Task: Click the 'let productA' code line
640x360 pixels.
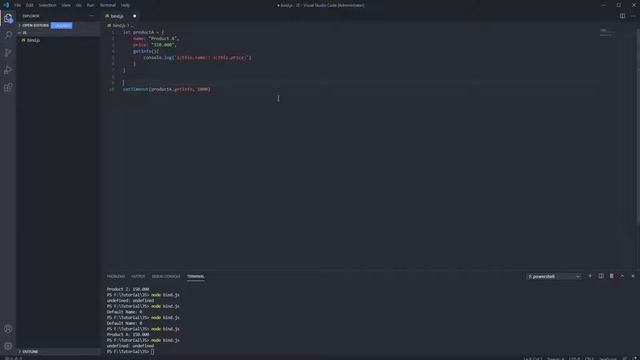Action: [x=143, y=32]
